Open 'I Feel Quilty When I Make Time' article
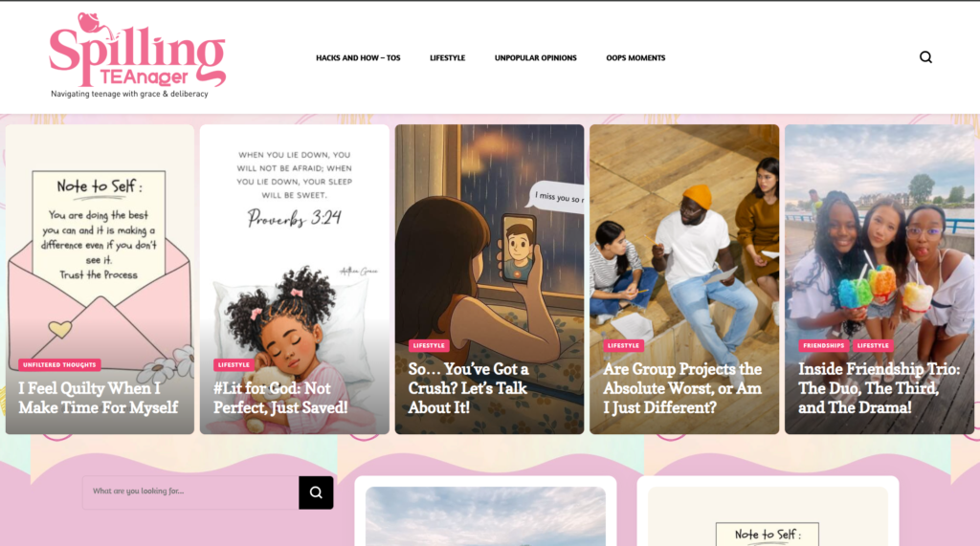 99,398
